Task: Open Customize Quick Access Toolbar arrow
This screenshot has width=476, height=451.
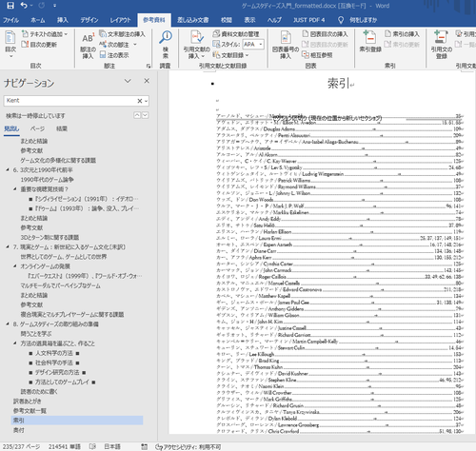Action: [54, 6]
